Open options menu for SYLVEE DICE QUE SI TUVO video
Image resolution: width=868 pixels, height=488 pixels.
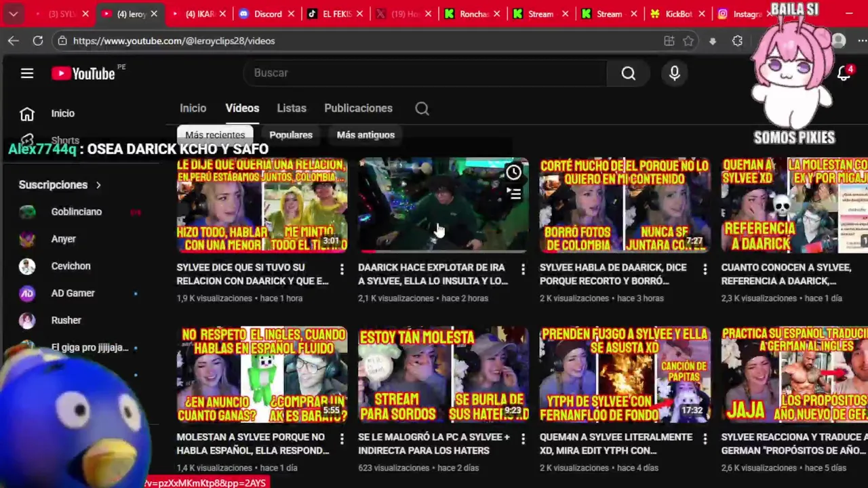pos(342,270)
